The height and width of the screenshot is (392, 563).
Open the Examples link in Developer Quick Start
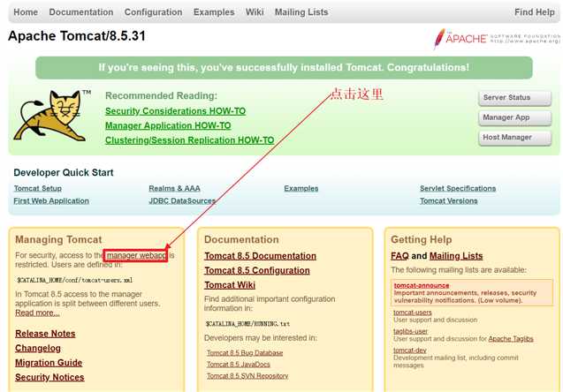click(x=301, y=188)
